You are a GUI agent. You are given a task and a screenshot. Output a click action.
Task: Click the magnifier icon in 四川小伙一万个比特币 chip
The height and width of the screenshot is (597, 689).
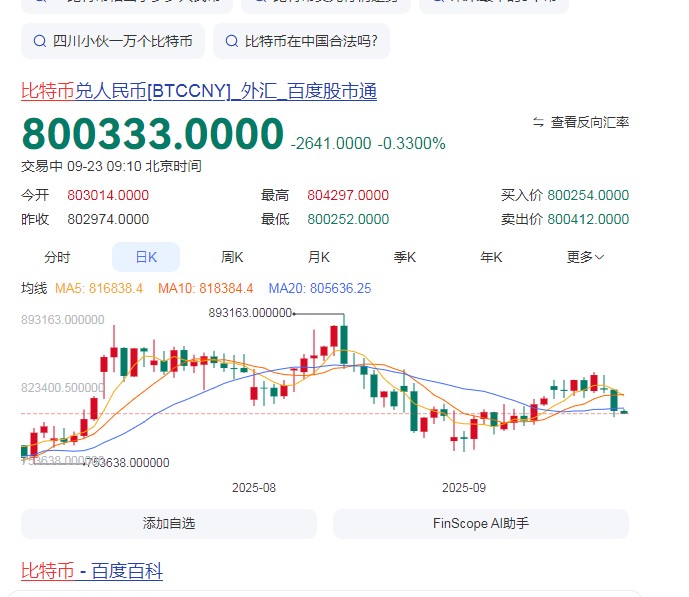(x=40, y=41)
